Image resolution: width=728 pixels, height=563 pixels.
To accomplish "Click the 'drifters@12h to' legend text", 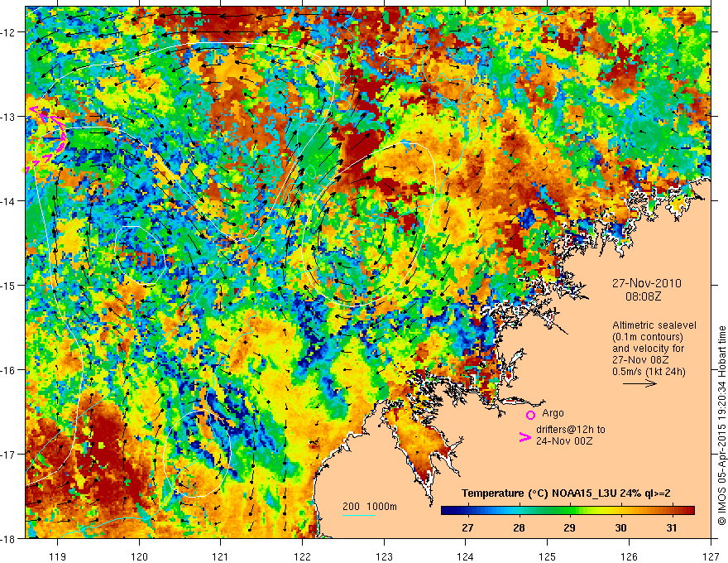I will tap(571, 429).
